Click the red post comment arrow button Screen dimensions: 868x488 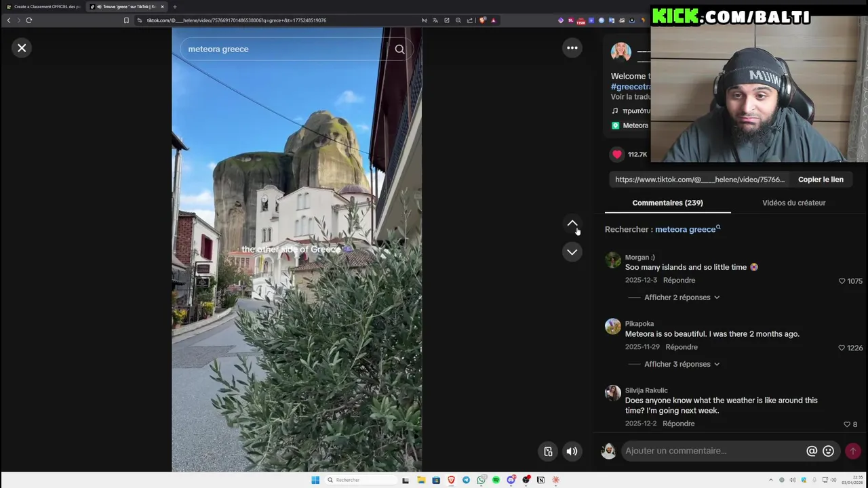853,451
